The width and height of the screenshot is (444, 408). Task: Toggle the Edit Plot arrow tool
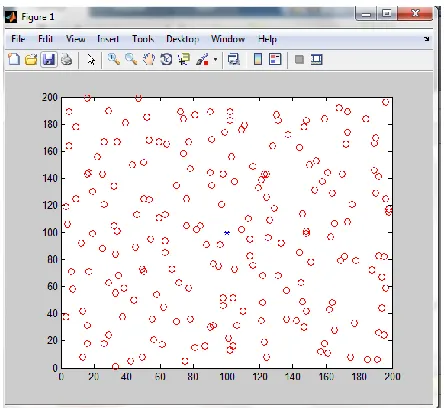91,60
